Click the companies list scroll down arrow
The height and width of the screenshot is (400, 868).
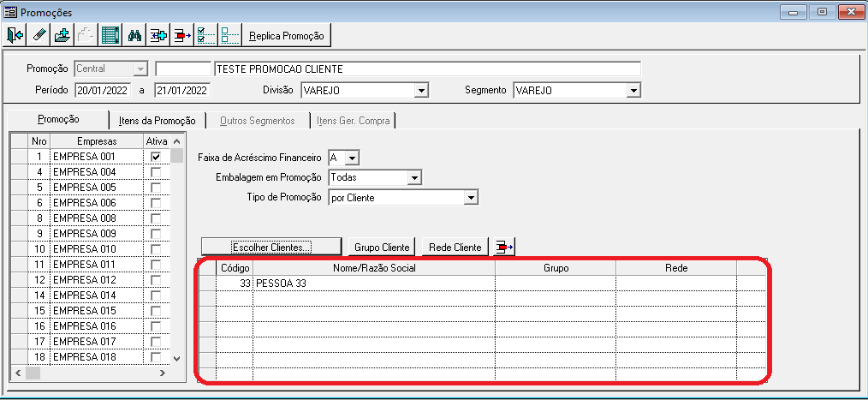[x=176, y=358]
